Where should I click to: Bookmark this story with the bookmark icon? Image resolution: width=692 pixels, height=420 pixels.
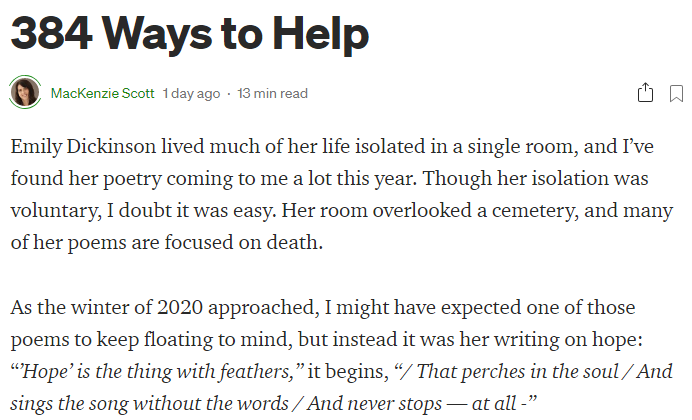coord(676,94)
